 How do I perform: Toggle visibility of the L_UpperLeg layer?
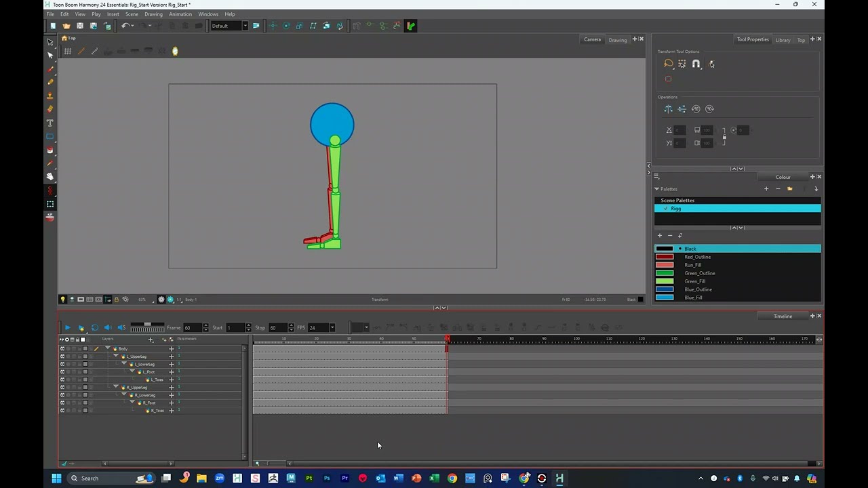point(62,357)
